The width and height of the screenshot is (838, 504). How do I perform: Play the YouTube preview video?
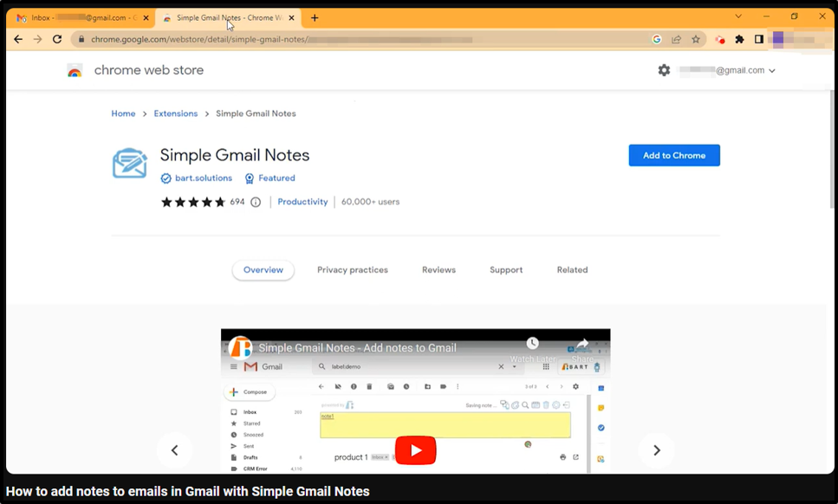click(x=416, y=450)
